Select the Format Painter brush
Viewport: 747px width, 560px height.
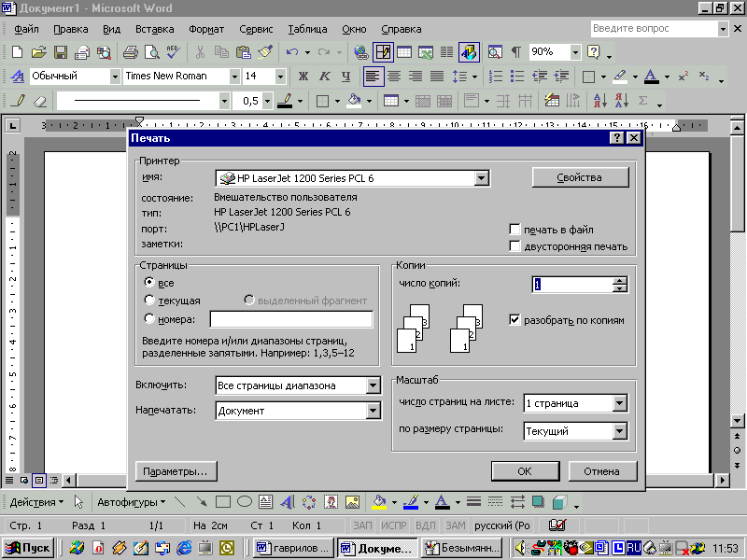[265, 52]
